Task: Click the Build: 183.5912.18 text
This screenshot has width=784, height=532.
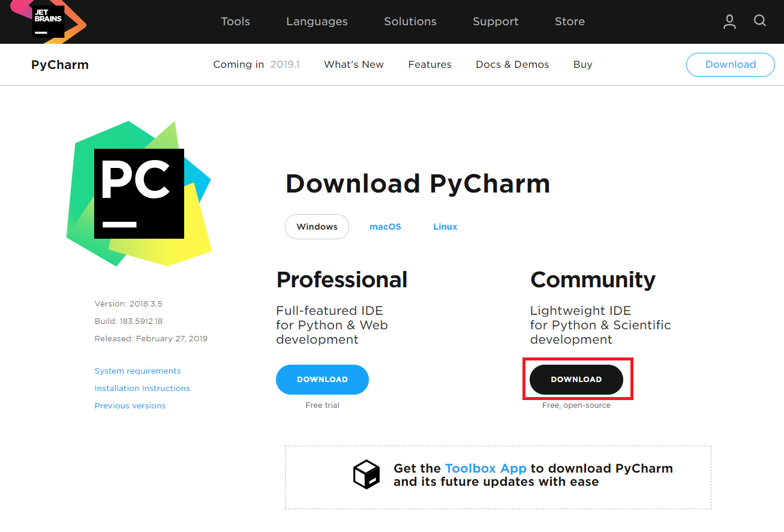Action: pyautogui.click(x=128, y=321)
